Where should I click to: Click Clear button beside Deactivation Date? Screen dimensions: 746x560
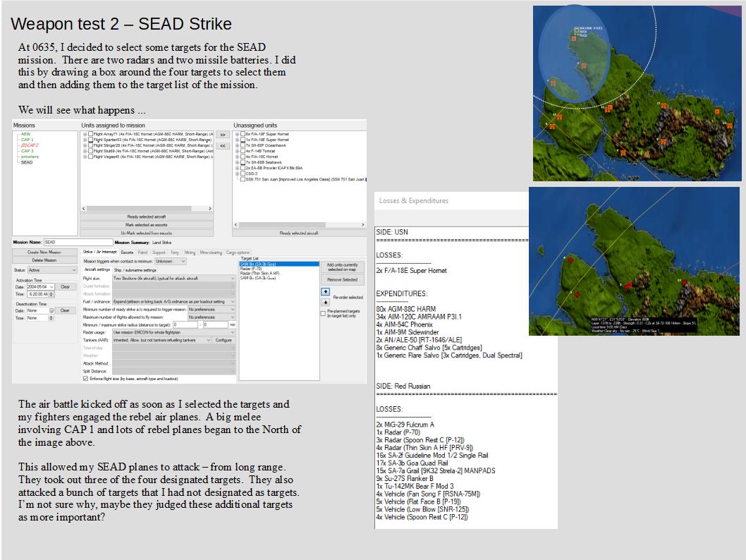65,310
